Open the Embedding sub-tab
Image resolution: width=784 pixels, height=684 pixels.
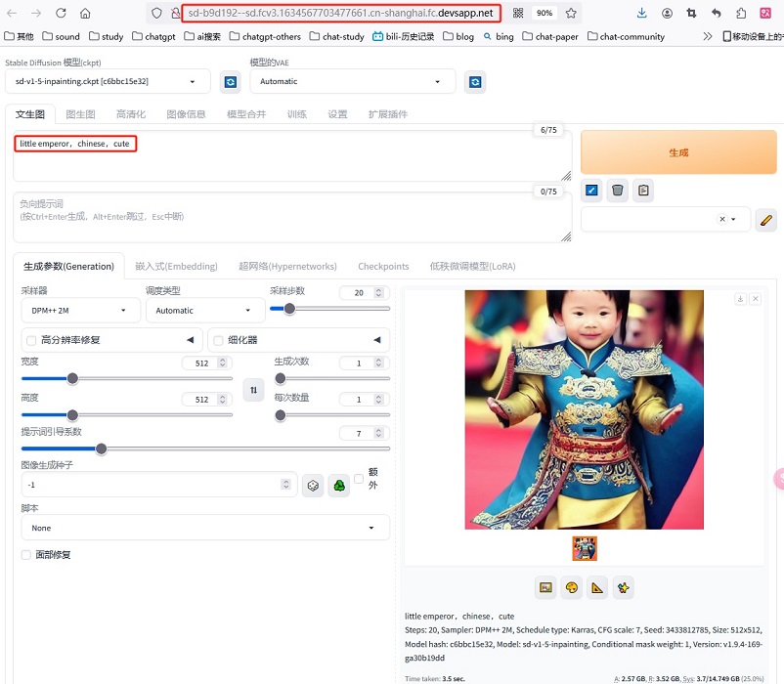177,267
